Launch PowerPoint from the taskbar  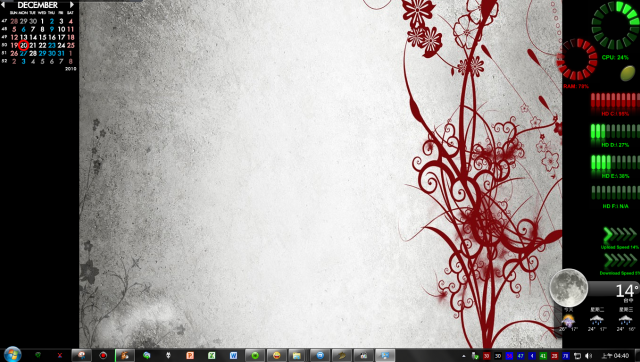click(x=190, y=355)
